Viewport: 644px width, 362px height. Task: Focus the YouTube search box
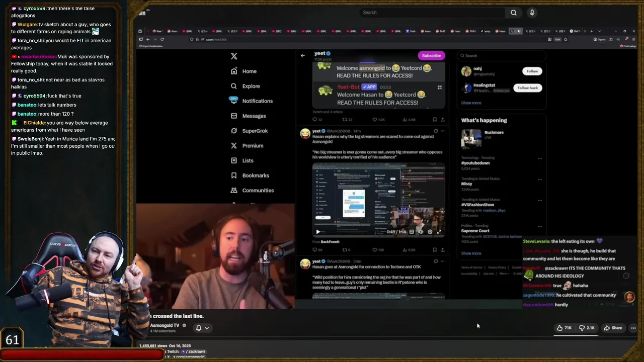click(x=433, y=13)
